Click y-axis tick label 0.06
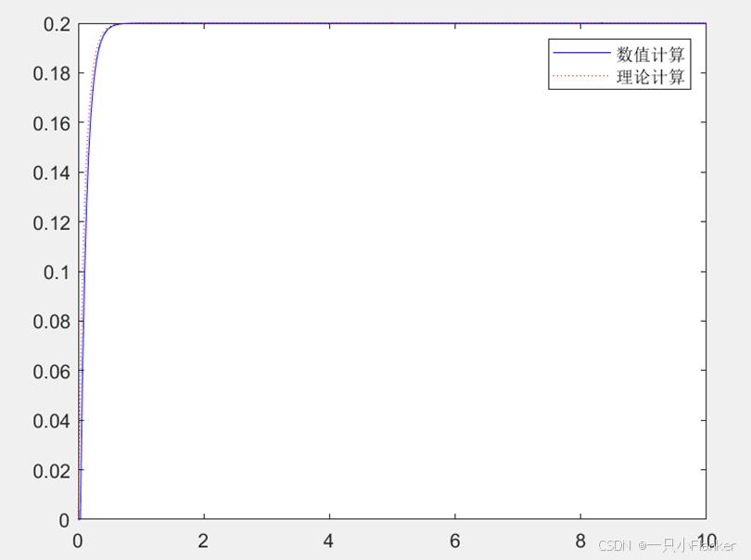The image size is (751, 560). pyautogui.click(x=52, y=372)
